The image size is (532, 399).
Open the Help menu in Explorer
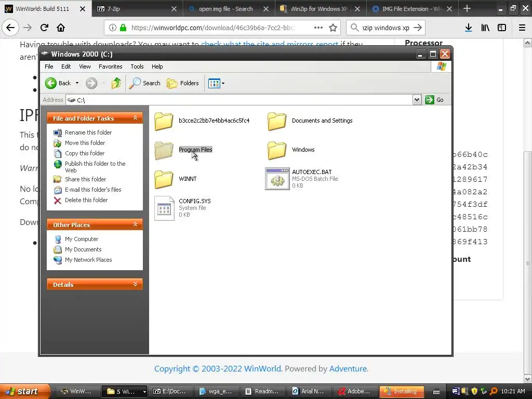[157, 66]
